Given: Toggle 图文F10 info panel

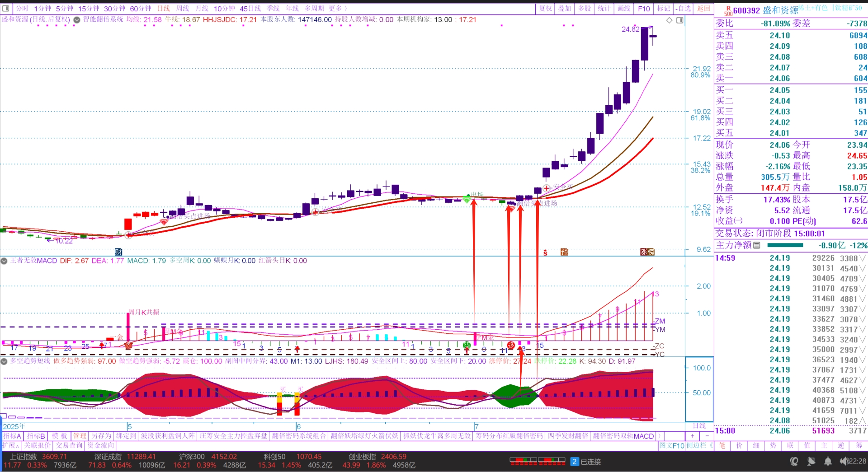Looking at the screenshot, I should pos(671,445).
